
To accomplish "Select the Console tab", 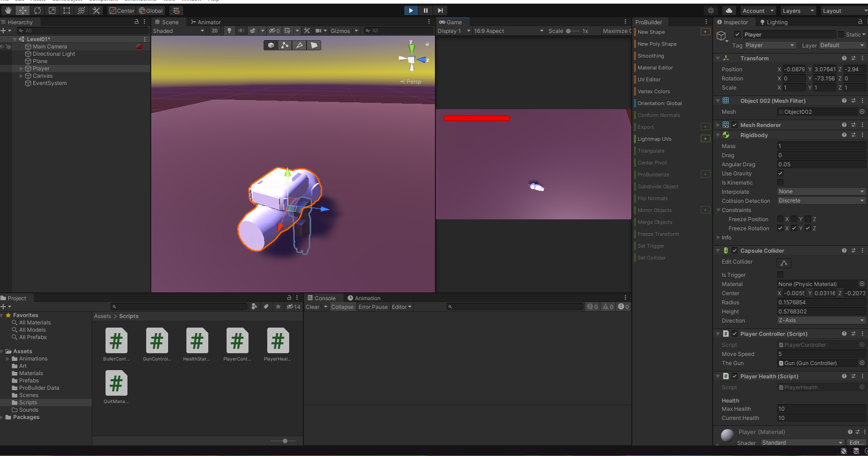I will coord(322,298).
